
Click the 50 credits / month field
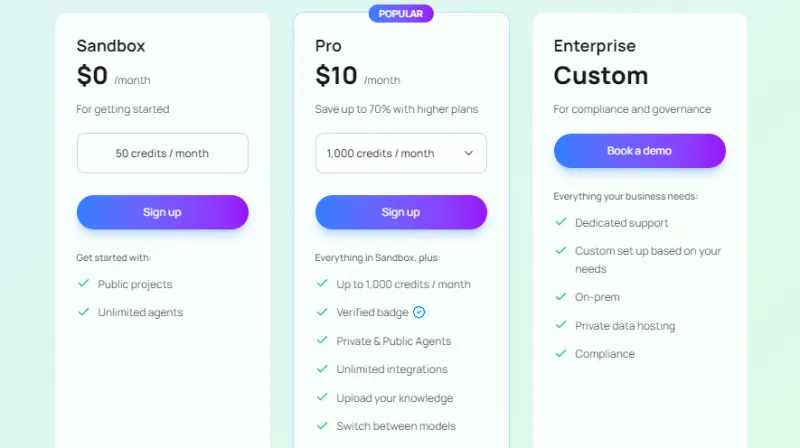click(162, 153)
